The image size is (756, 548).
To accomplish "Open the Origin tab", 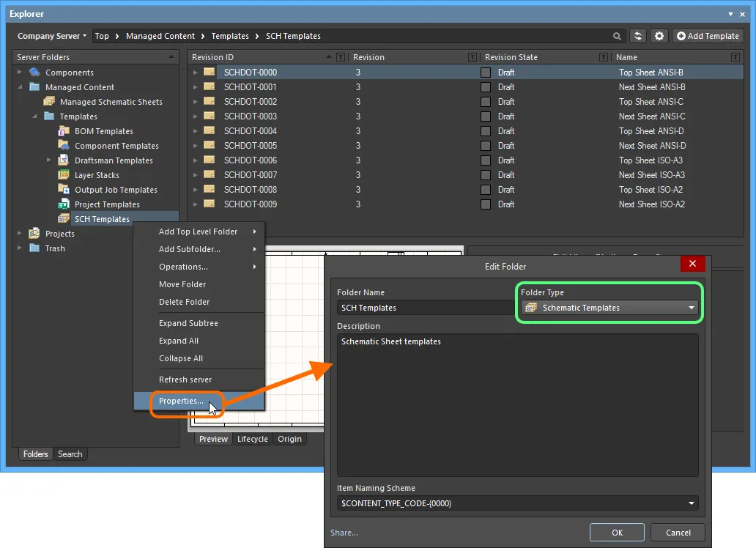I will (289, 439).
